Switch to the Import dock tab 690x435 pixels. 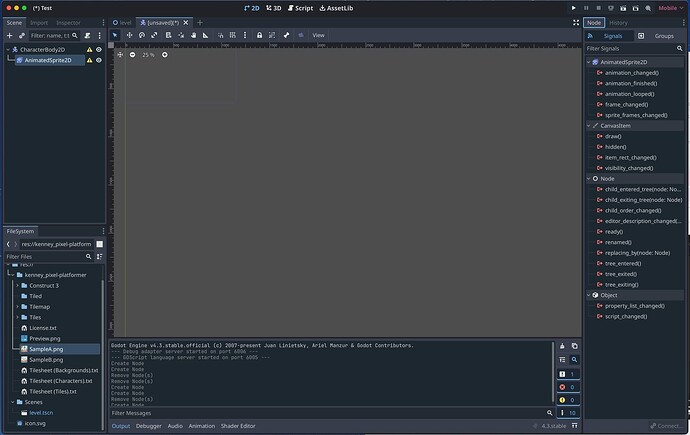tap(39, 23)
